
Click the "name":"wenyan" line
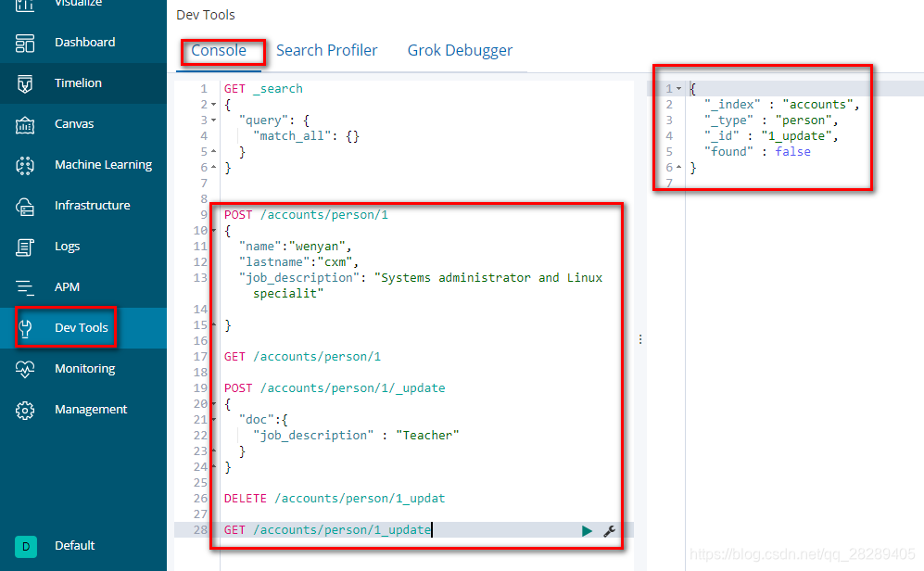(296, 247)
